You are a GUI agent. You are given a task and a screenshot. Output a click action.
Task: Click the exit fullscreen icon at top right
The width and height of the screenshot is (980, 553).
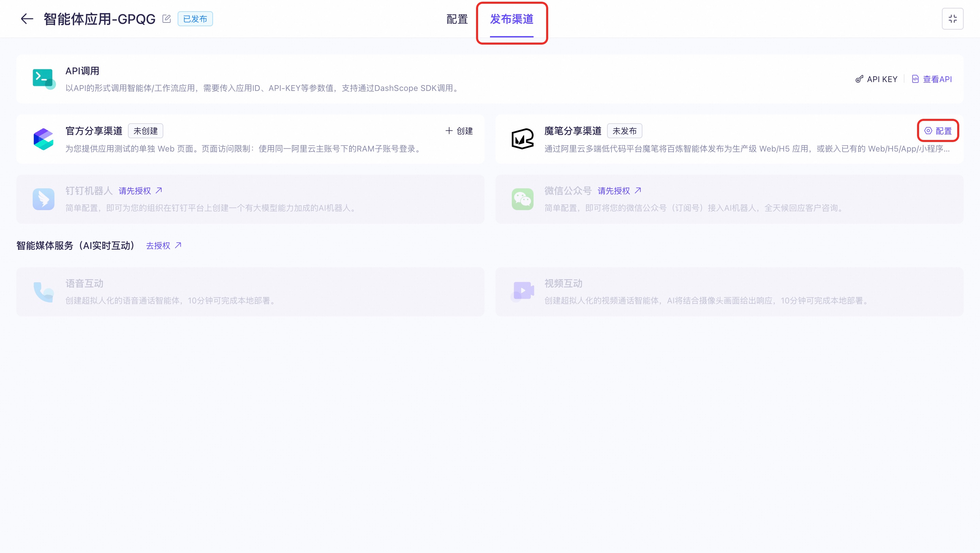[x=952, y=19]
